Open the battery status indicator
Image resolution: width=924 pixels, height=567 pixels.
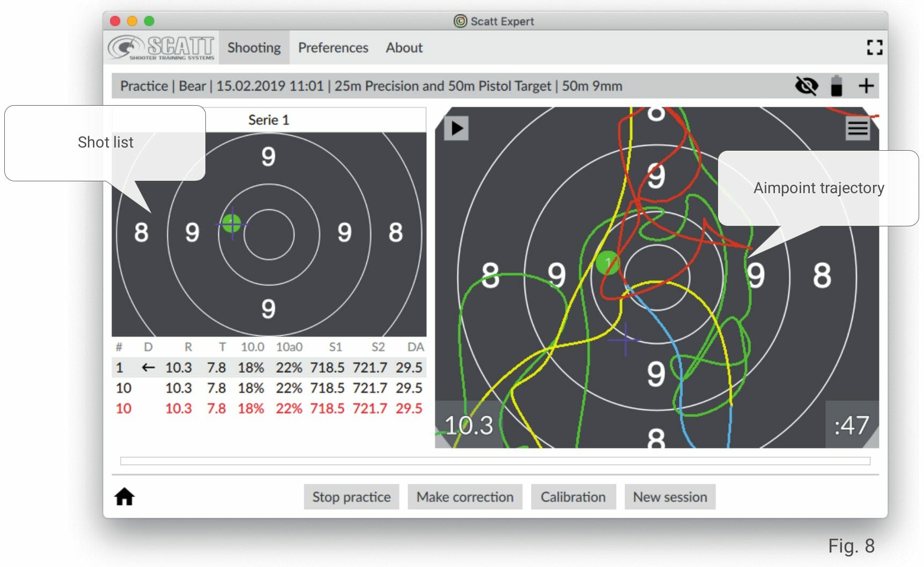(836, 85)
